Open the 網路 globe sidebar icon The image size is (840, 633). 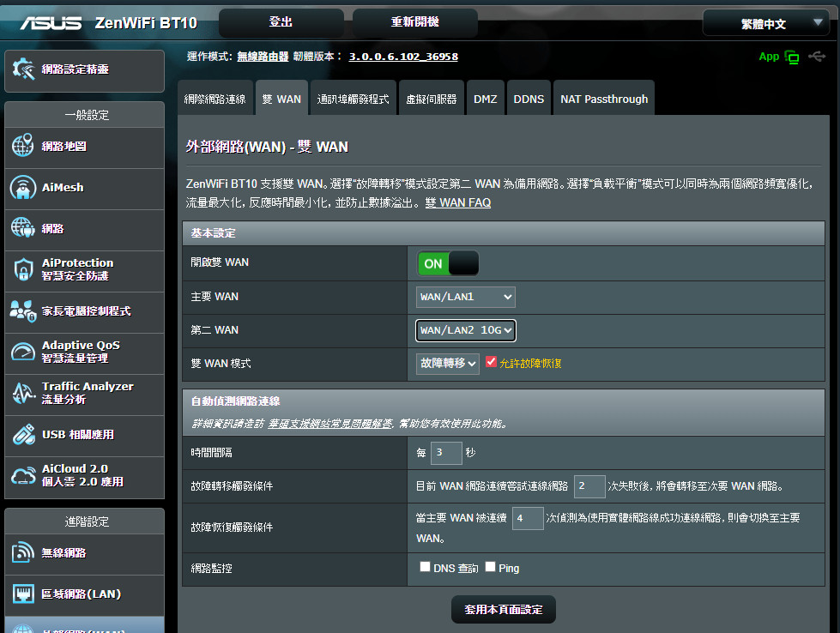pyautogui.click(x=23, y=228)
